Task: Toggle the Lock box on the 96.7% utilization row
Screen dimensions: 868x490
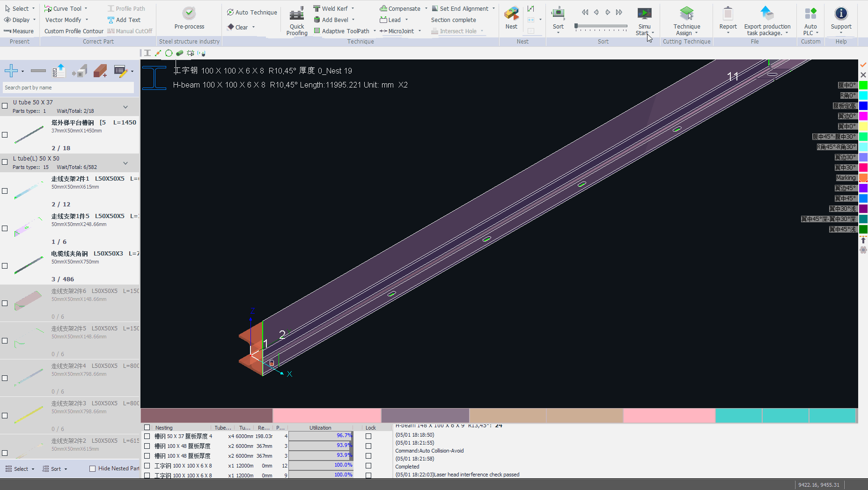Action: (x=368, y=436)
